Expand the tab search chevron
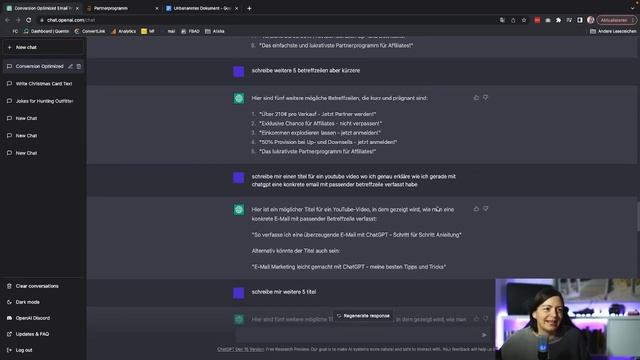 pos(632,8)
